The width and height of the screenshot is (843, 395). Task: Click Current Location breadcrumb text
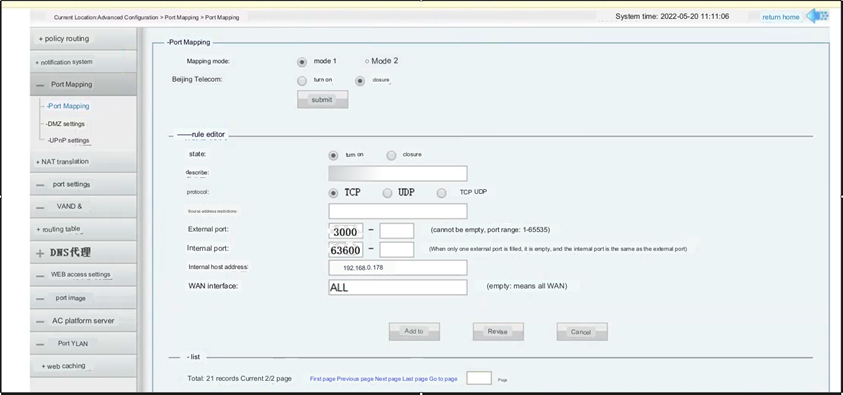tap(146, 17)
